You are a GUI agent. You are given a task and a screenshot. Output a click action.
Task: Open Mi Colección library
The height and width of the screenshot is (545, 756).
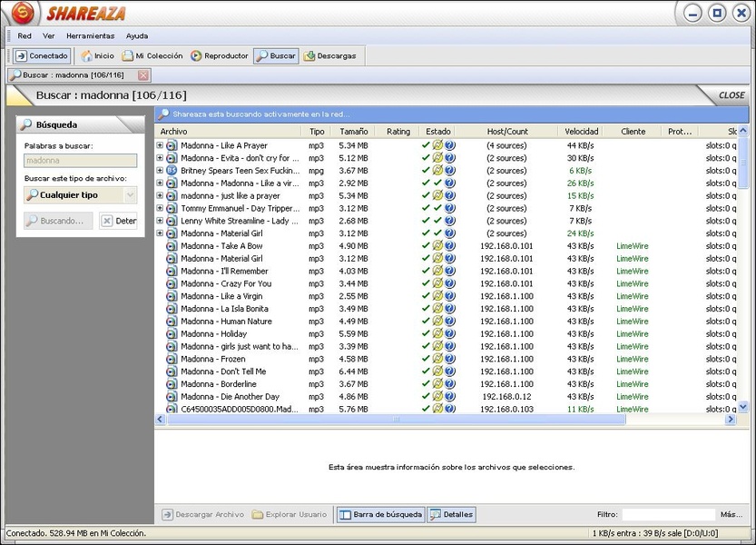[x=152, y=56]
